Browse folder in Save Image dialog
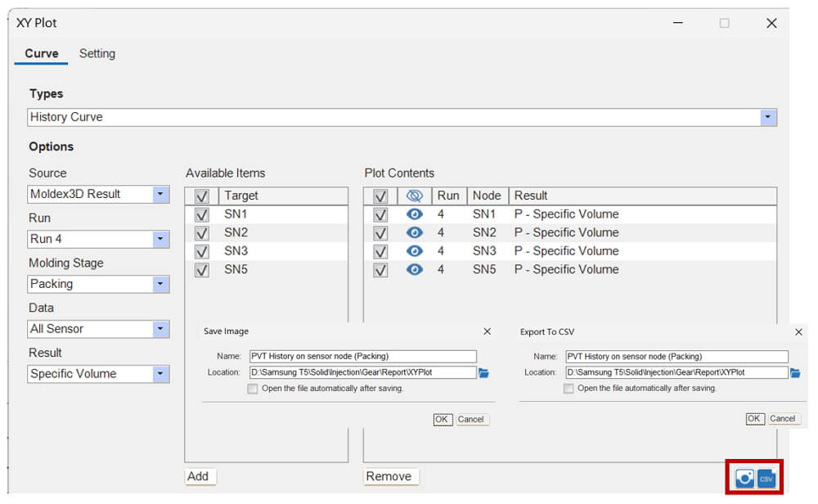818x504 pixels. 483,372
